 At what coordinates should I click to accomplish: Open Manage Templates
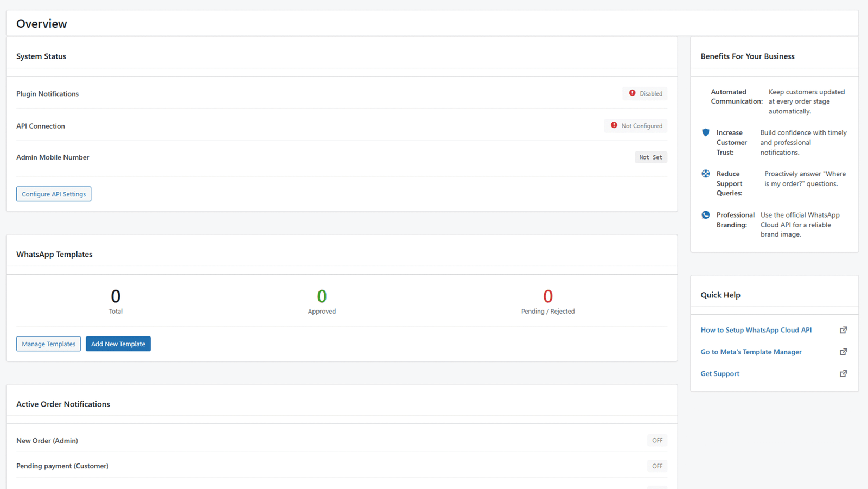(x=48, y=344)
